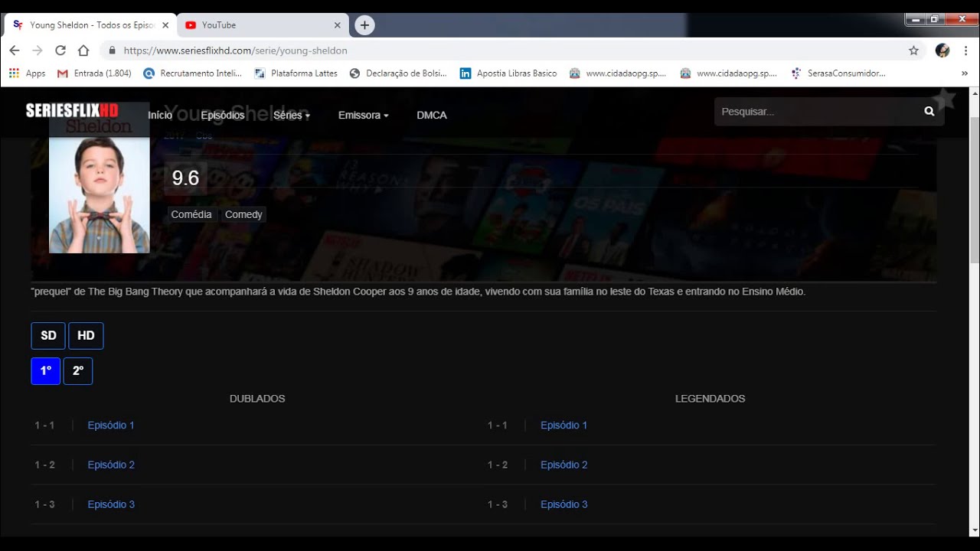Click the Comédia genre tag
This screenshot has width=980, height=551.
pyautogui.click(x=191, y=215)
